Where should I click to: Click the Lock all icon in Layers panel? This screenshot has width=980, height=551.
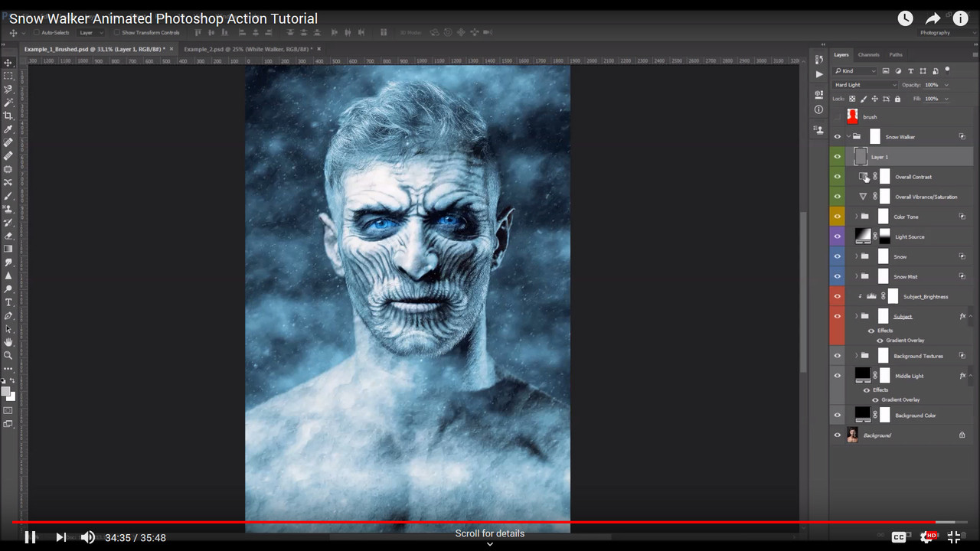pos(897,99)
